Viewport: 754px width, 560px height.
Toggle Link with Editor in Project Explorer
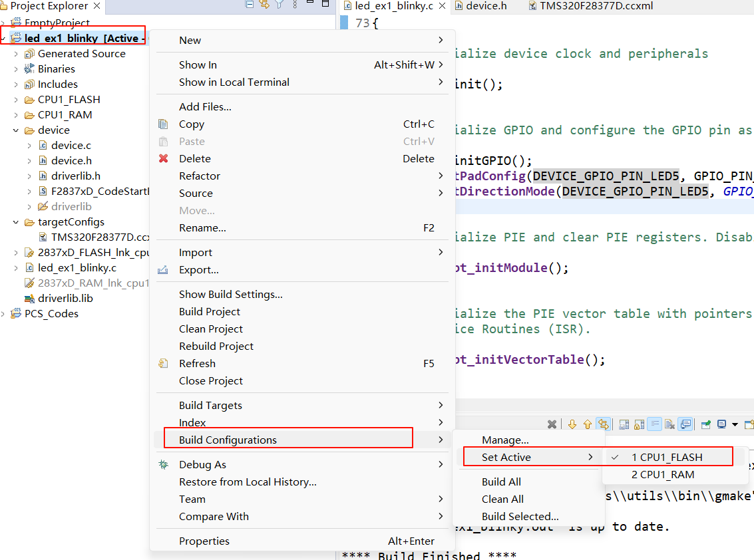[x=264, y=5]
